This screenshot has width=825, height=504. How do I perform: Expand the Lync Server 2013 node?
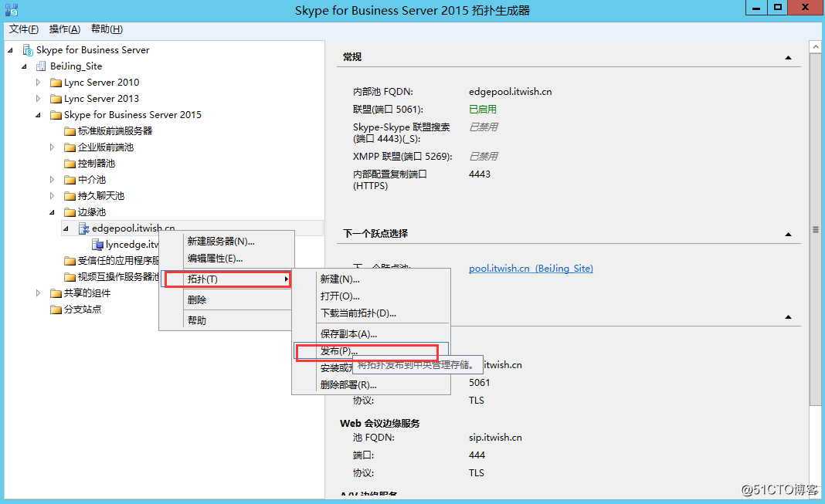click(38, 99)
